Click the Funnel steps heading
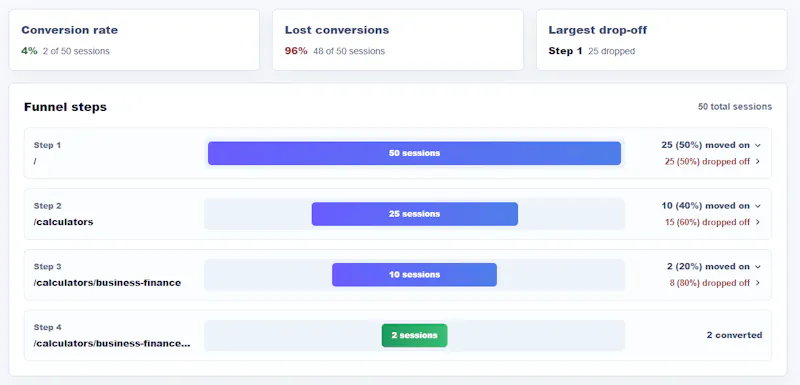 coord(65,107)
